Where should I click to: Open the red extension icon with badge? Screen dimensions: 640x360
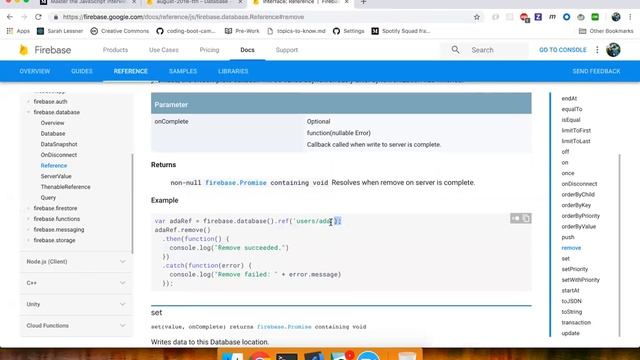pos(524,17)
